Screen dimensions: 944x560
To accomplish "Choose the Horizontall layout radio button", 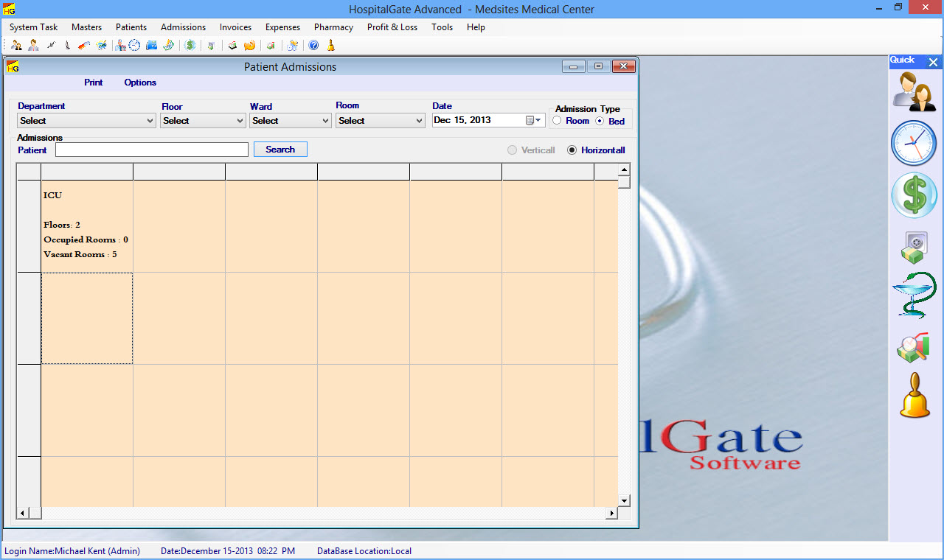I will [x=572, y=150].
